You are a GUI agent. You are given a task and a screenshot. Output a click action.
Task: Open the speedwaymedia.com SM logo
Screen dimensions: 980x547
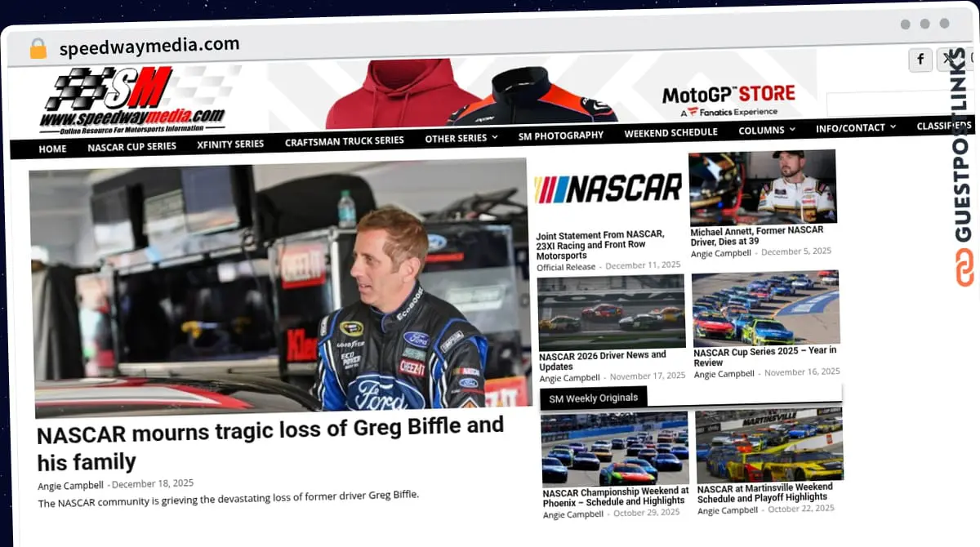click(135, 100)
